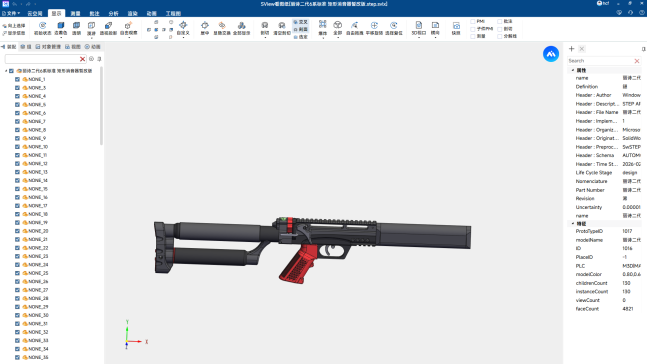This screenshot has height=364, width=647.
Task: Click the free observation icon with orange sparkle
Action: point(128,26)
